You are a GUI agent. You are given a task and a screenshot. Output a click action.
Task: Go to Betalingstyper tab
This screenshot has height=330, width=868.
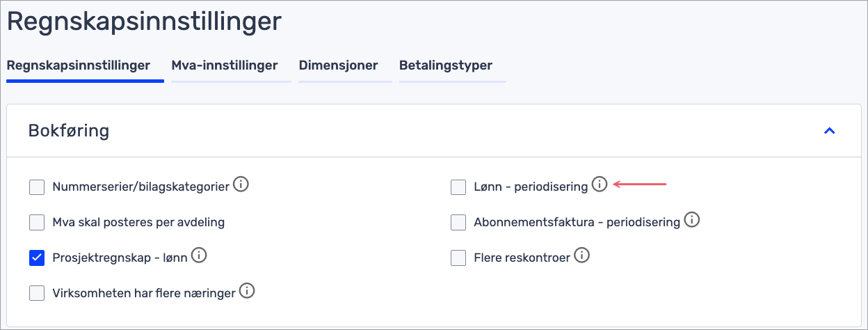coord(446,66)
